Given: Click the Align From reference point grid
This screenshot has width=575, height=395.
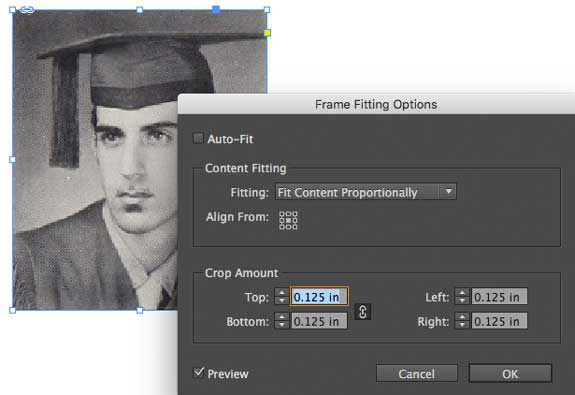Looking at the screenshot, I should tap(288, 220).
